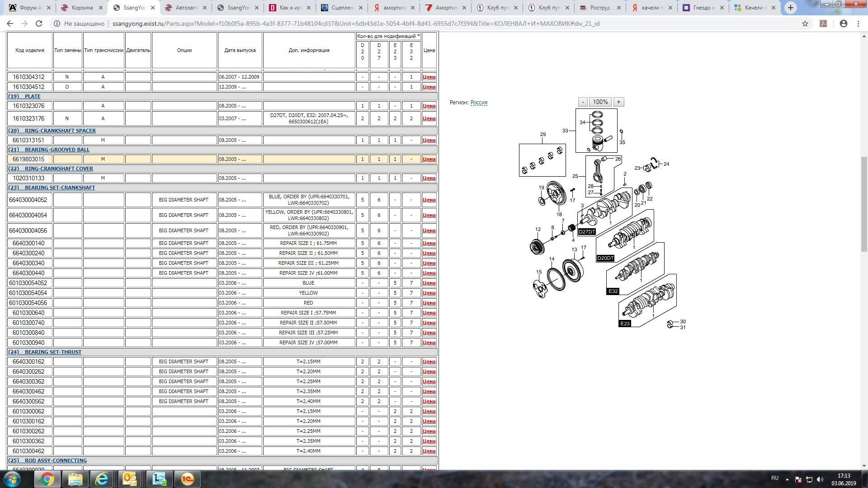Open (19) PLATE group heading
The width and height of the screenshot is (868, 488).
tap(24, 96)
